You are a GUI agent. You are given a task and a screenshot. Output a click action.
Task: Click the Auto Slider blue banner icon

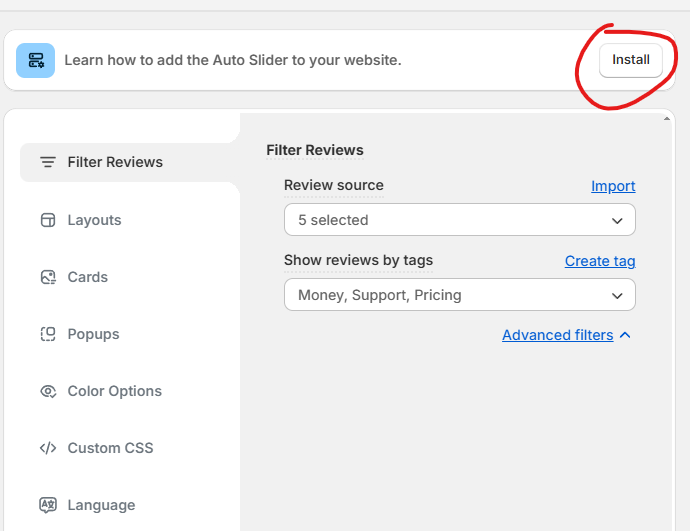click(35, 60)
